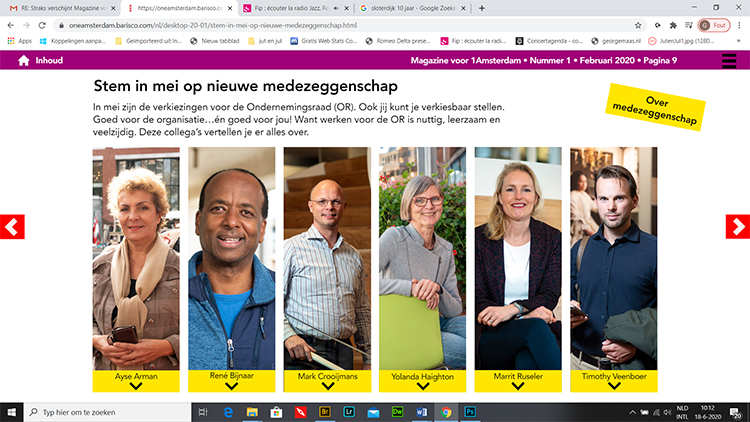Open the georgemaas.nl bookmark

(x=616, y=41)
